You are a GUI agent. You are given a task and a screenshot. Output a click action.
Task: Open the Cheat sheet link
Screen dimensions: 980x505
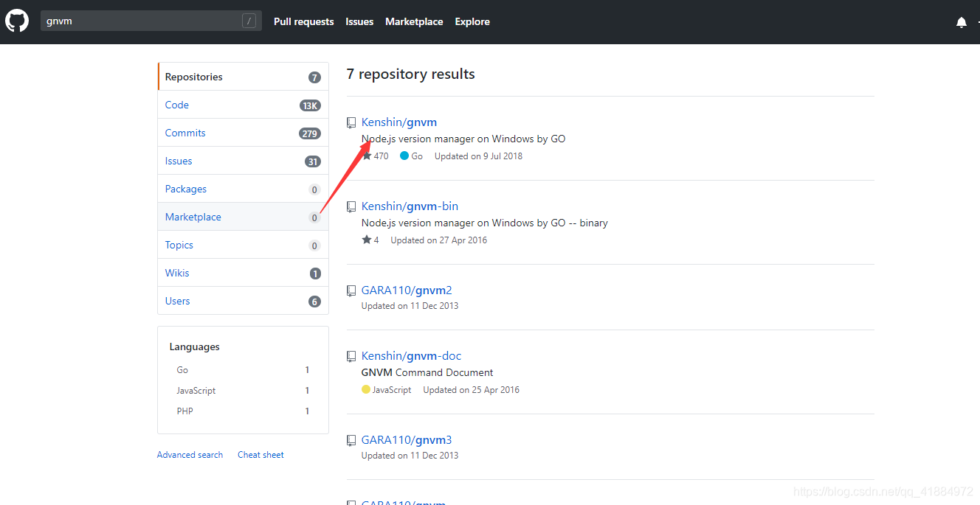click(x=260, y=455)
